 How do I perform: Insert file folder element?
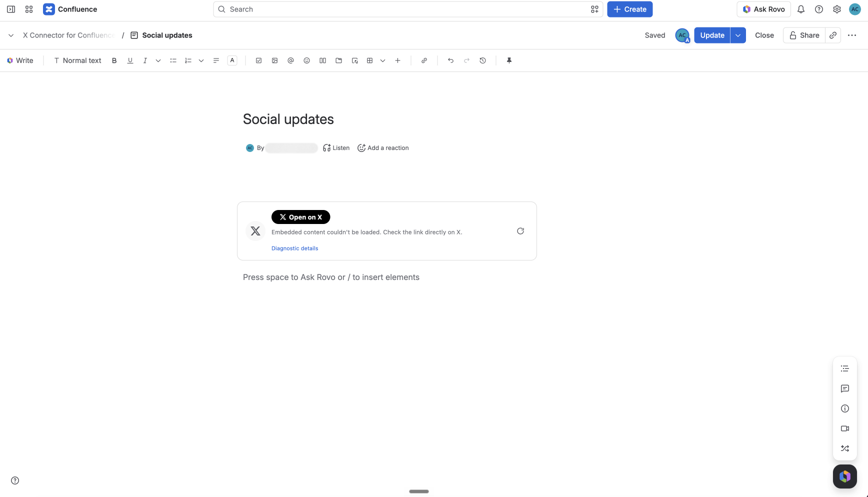[338, 60]
